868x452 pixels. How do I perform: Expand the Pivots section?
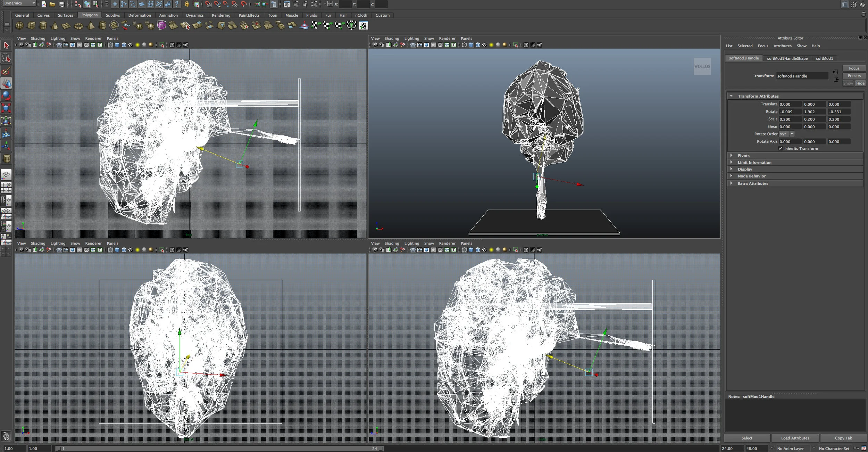click(732, 155)
